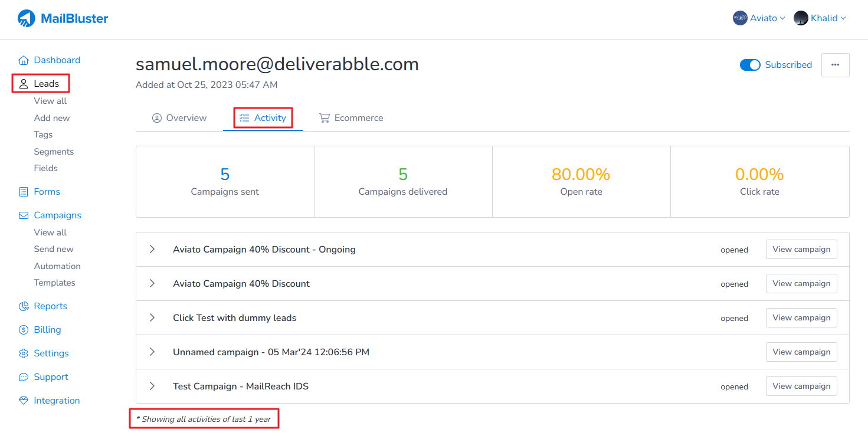Switch to the Overview tab
Viewport: 868px width, 439px height.
[179, 118]
